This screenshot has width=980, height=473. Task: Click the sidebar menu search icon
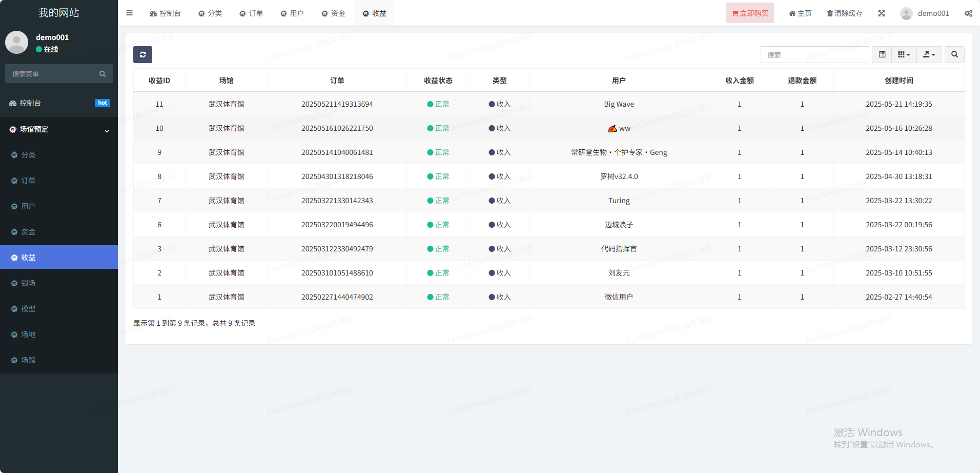[x=103, y=74]
